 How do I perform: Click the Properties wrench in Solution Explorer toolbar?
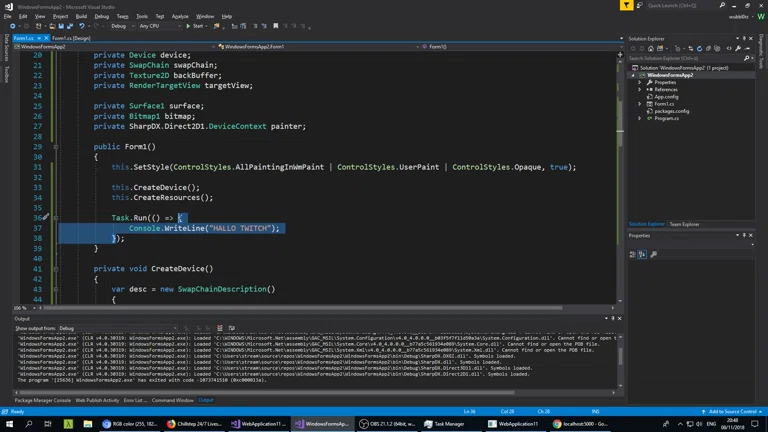click(x=738, y=48)
